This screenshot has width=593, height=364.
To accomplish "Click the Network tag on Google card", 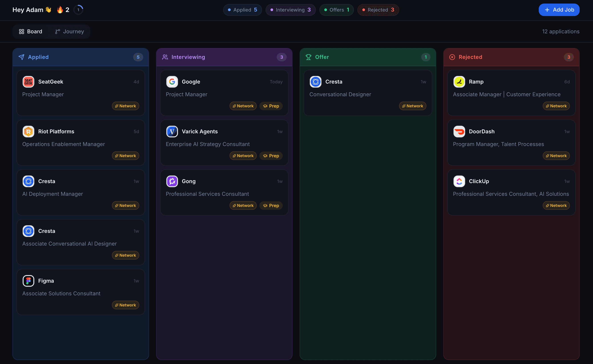I will [x=243, y=106].
